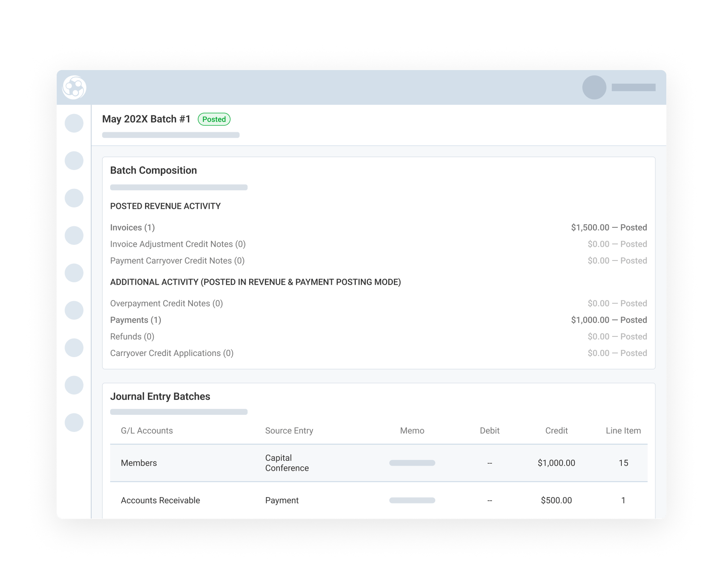Click line item value 15
Screen dimensions: 723x588
(x=623, y=463)
